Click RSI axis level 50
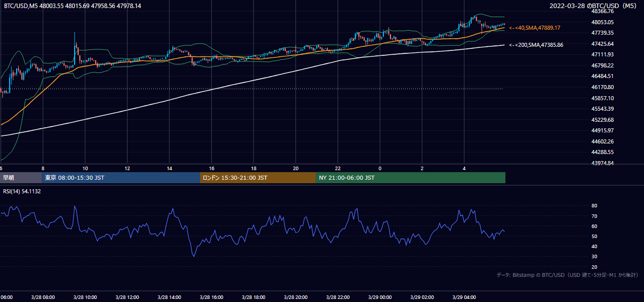This screenshot has width=644, height=302. coord(594,236)
